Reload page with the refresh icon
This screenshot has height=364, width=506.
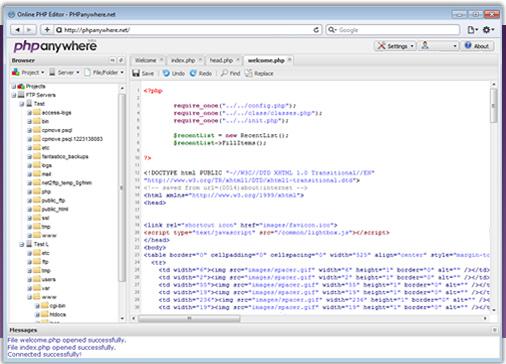316,30
